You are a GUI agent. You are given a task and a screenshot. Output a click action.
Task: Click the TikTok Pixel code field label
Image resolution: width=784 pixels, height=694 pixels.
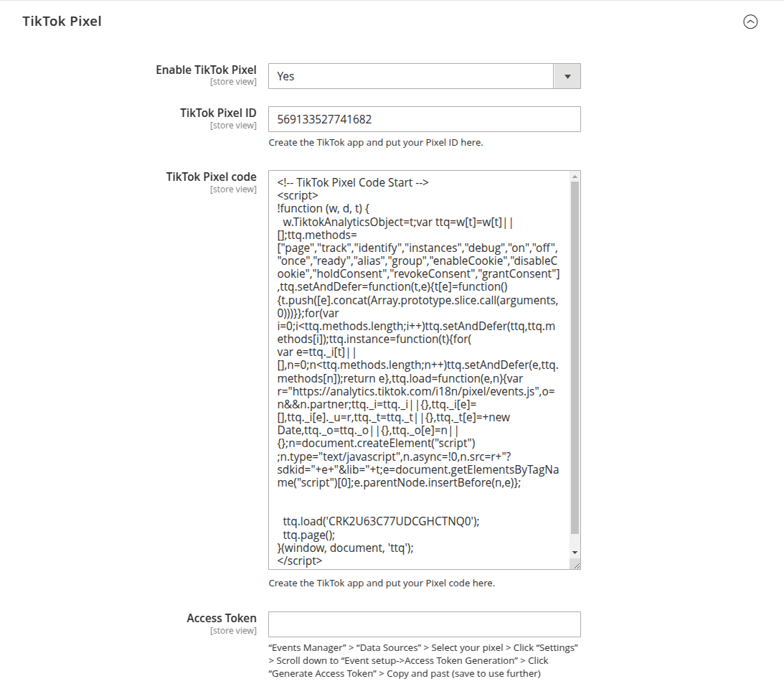(x=211, y=177)
